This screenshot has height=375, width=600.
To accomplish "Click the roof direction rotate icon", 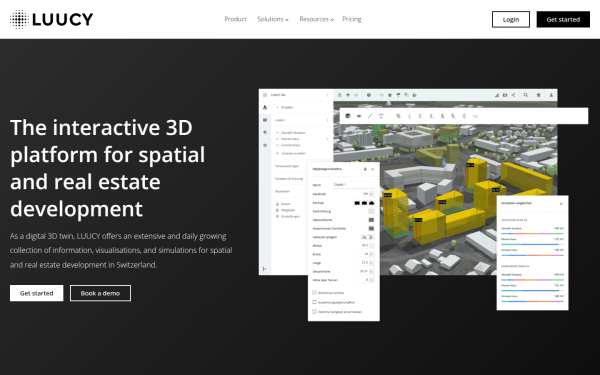I will (371, 211).
